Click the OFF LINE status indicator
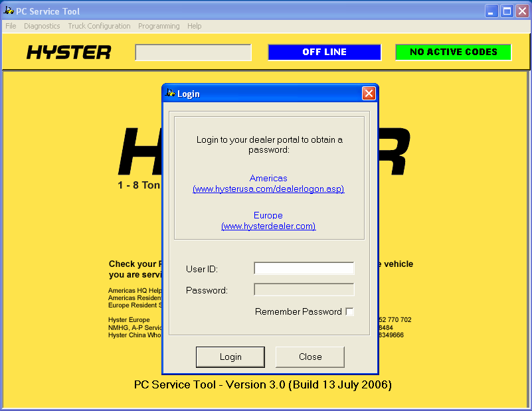The image size is (532, 411). point(324,52)
